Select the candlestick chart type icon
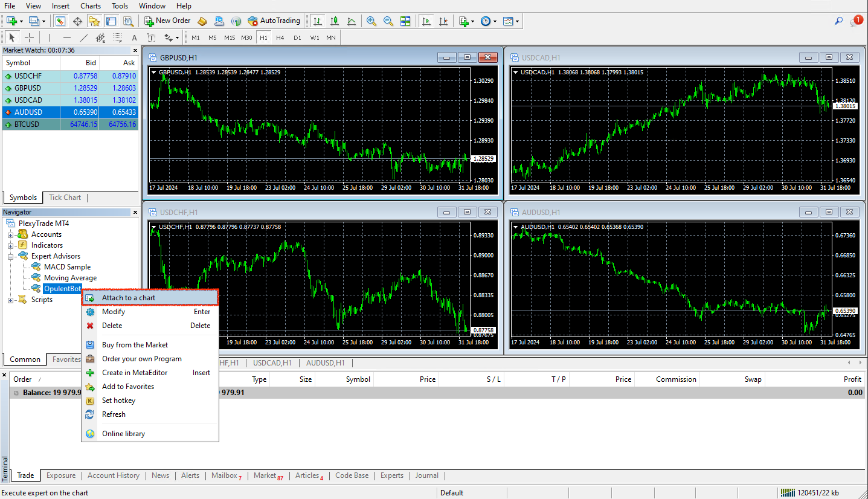868x499 pixels. [x=334, y=21]
